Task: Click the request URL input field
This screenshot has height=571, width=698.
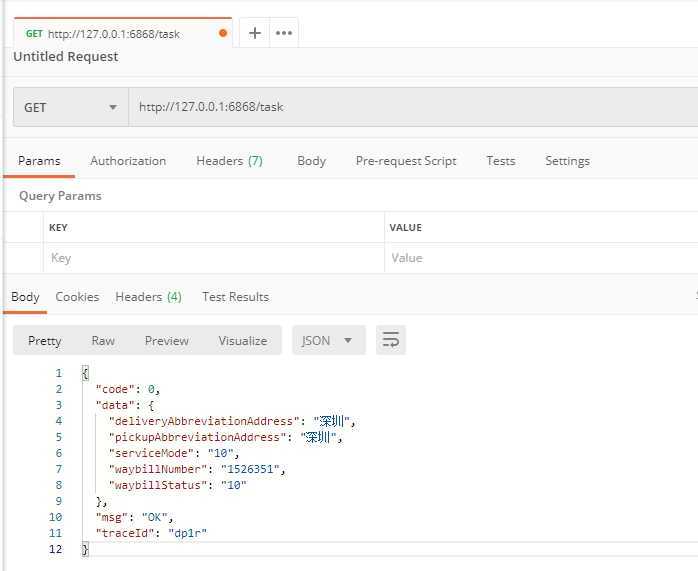Action: coord(410,107)
